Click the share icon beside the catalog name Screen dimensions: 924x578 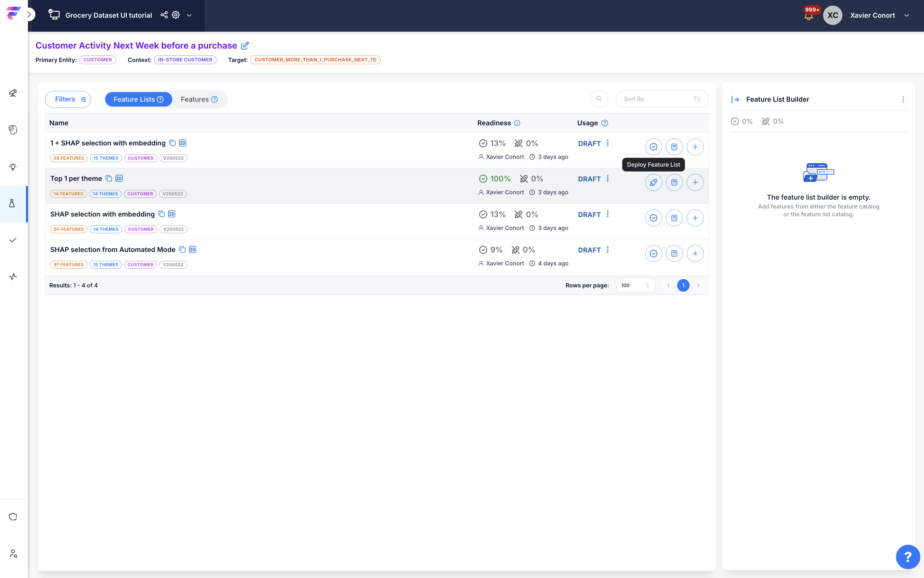(x=164, y=15)
